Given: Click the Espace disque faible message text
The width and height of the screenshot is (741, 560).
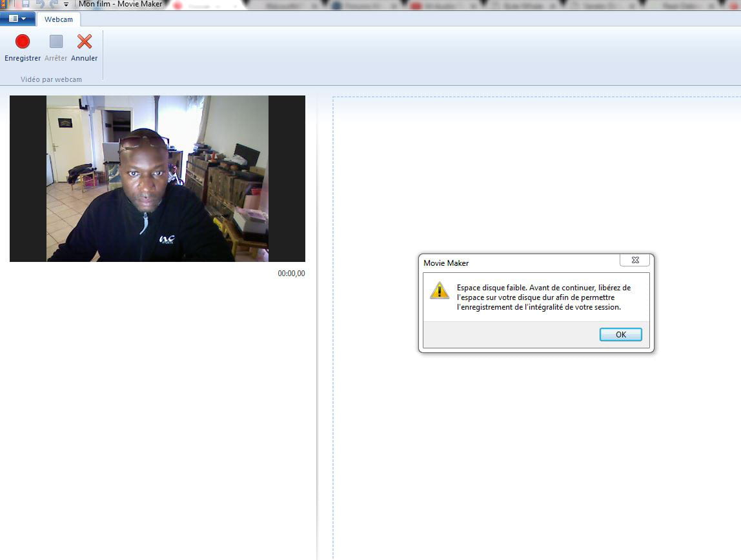Looking at the screenshot, I should [543, 297].
